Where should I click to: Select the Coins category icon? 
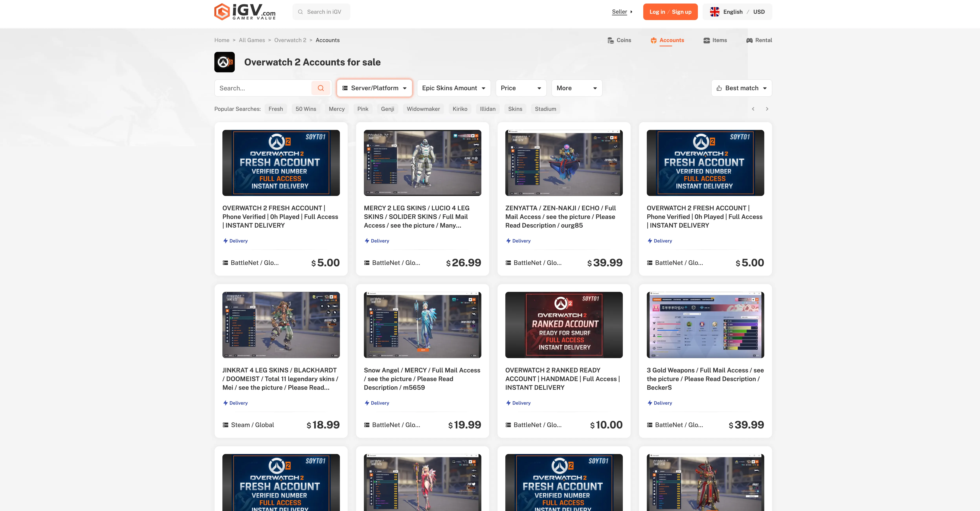611,40
